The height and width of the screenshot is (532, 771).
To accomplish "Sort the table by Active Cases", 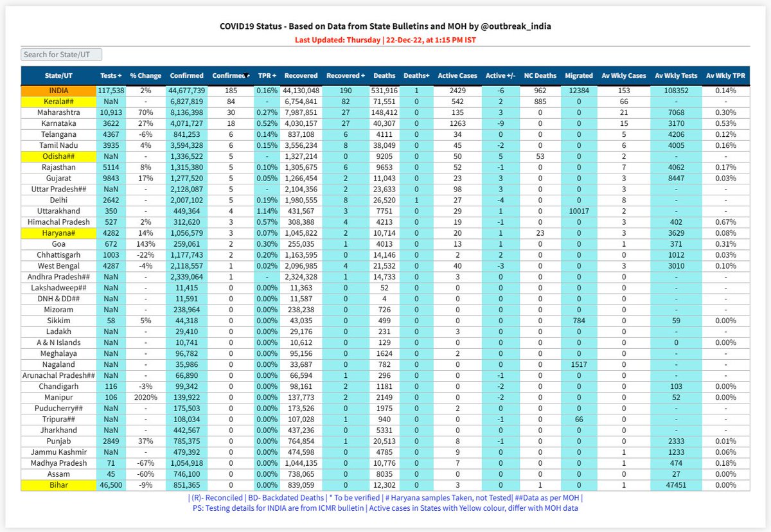I will click(457, 76).
